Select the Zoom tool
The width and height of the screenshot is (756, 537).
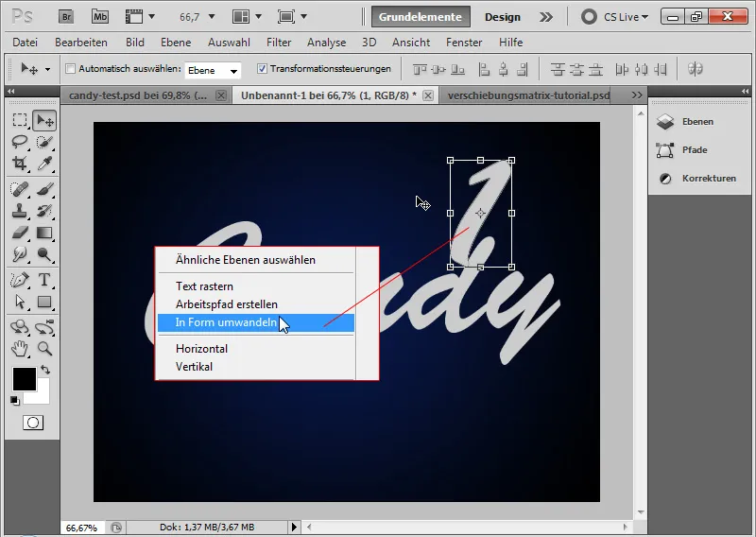point(44,348)
